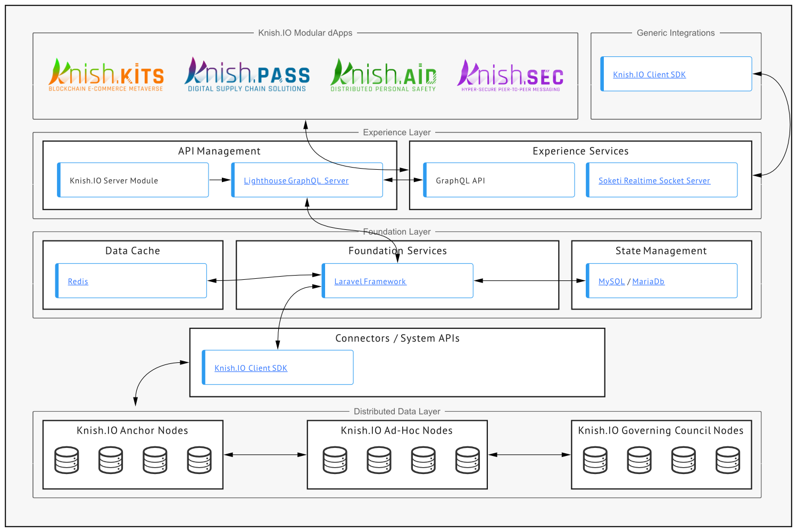The height and width of the screenshot is (532, 797).
Task: Open the Soketi Realtime Socket Server link
Action: pyautogui.click(x=654, y=181)
